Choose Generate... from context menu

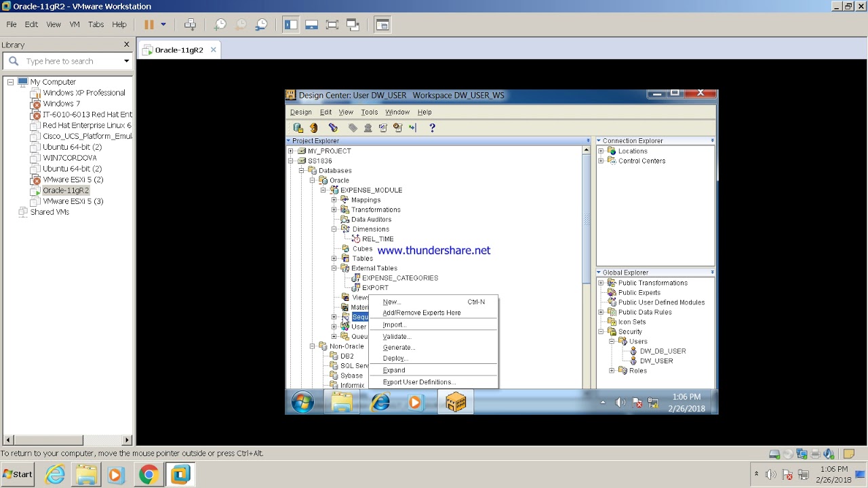tap(399, 348)
